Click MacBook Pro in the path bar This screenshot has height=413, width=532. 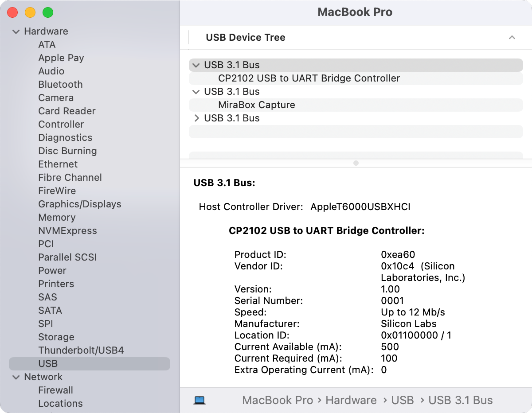(278, 400)
